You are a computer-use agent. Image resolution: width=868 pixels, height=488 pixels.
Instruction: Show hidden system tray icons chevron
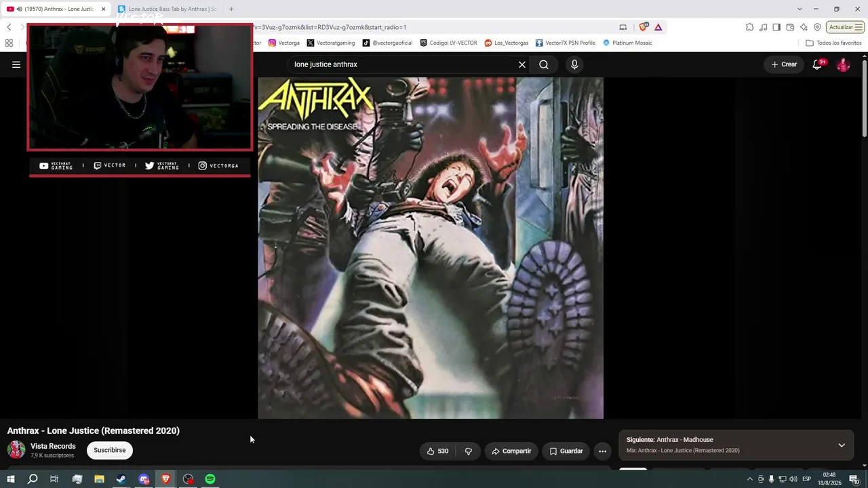tap(749, 479)
